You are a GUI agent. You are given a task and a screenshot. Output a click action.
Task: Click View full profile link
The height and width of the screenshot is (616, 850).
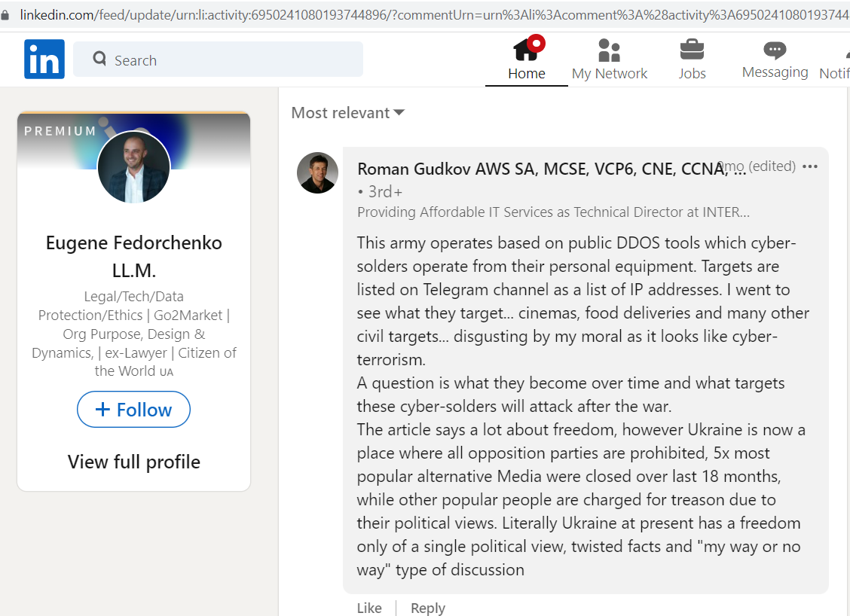click(134, 462)
